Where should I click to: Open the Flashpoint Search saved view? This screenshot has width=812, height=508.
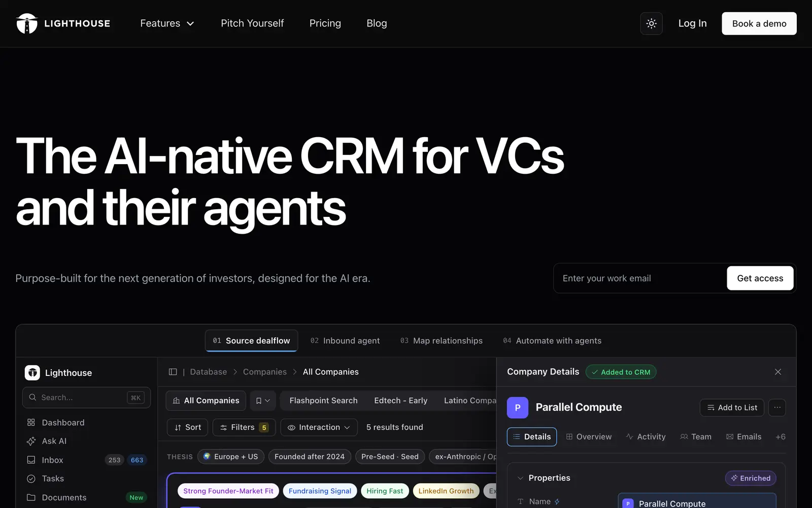click(x=323, y=400)
